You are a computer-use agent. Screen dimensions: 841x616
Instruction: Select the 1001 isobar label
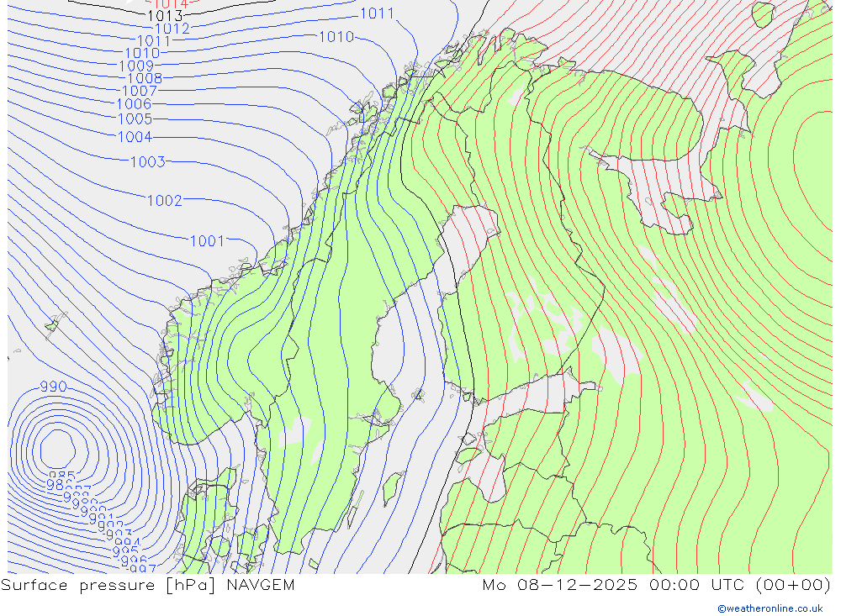point(207,241)
